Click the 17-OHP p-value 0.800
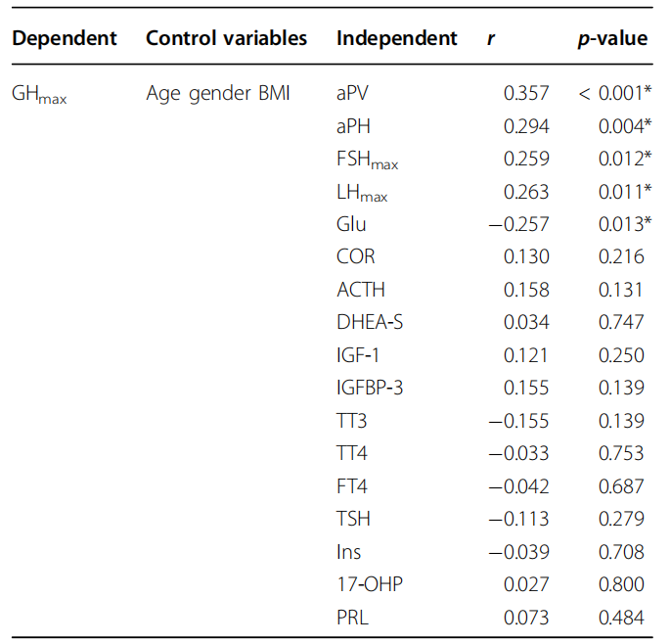Screen dimensions: 670x644 621,584
